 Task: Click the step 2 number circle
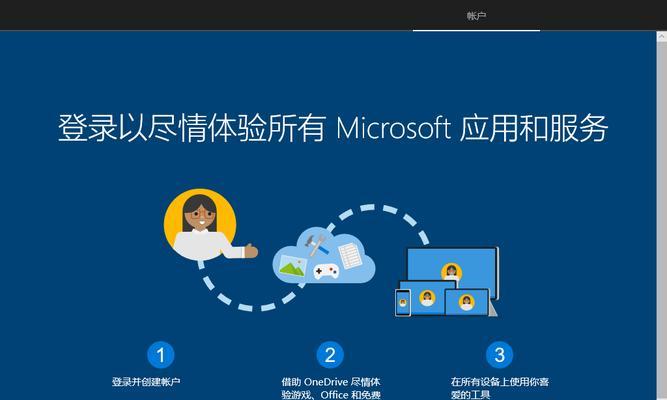(x=330, y=355)
